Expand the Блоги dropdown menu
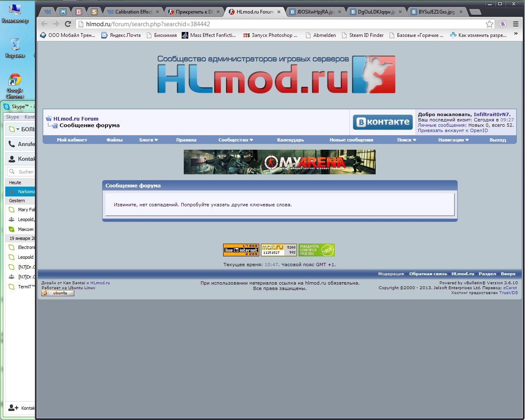 pos(148,140)
